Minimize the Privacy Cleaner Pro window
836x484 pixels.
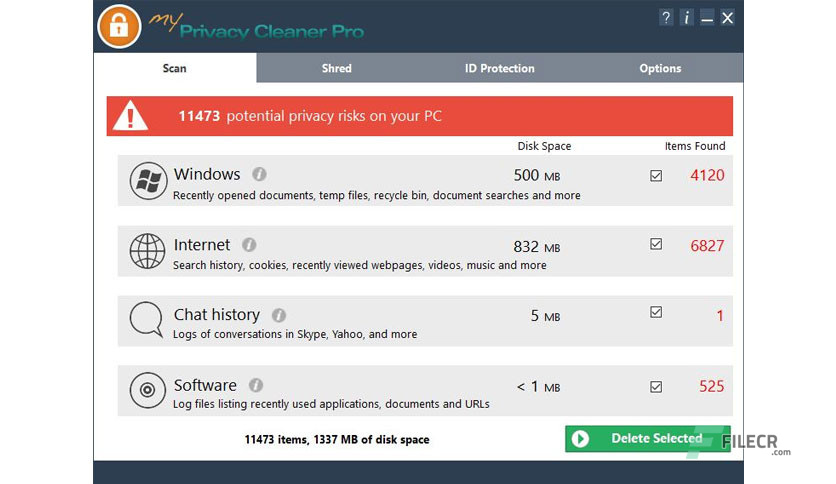point(707,18)
